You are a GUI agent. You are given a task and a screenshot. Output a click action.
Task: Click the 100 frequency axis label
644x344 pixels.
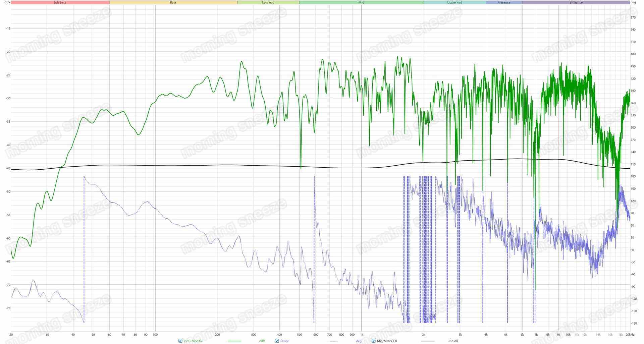tap(155, 335)
